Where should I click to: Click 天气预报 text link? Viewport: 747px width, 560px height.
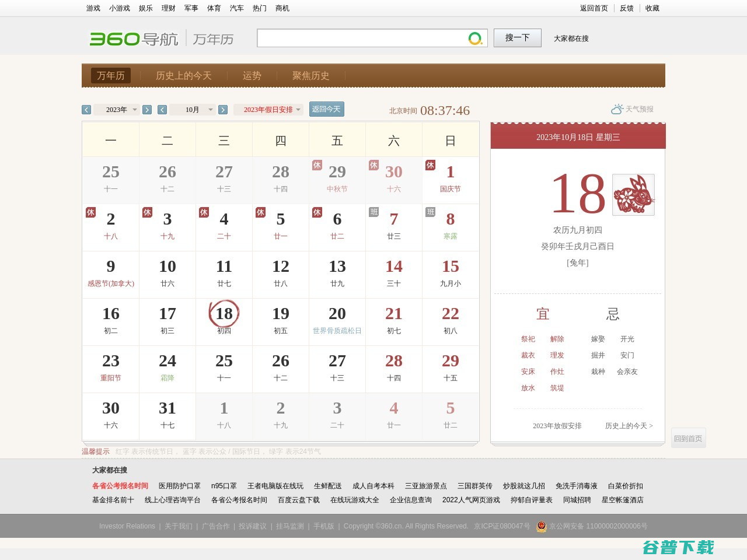coord(640,109)
